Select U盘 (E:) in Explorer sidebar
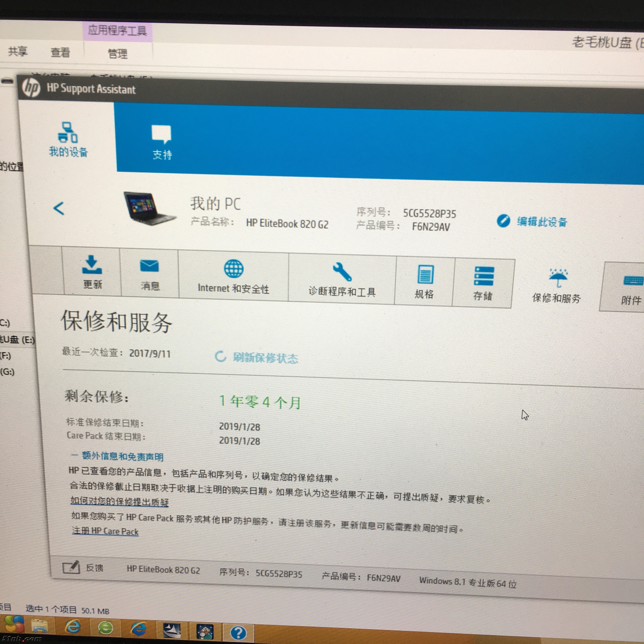Viewport: 644px width, 644px height. click(x=17, y=340)
